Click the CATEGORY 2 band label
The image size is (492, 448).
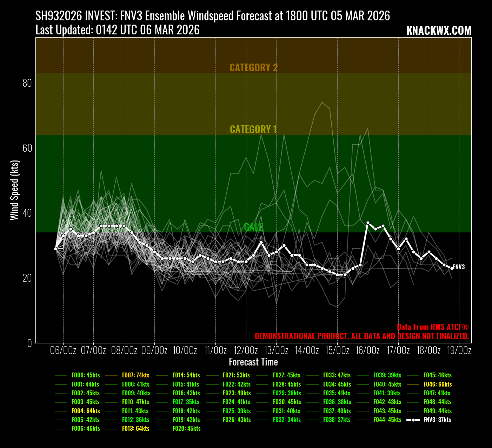253,68
